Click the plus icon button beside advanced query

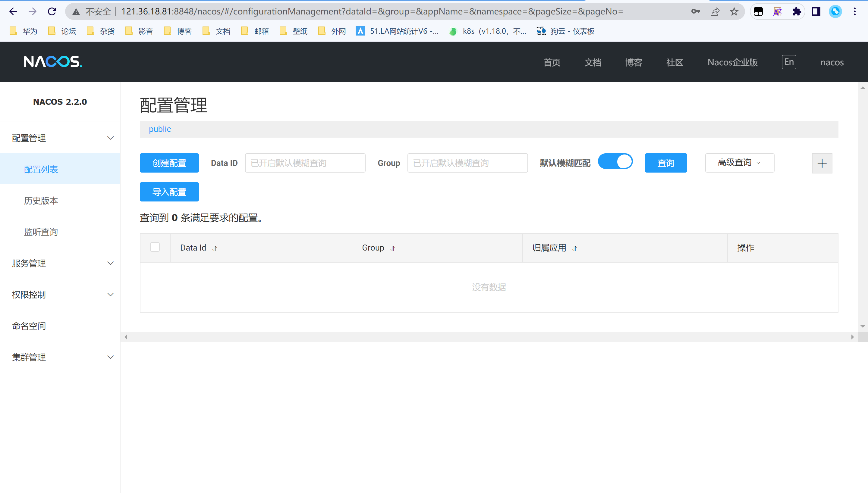click(822, 163)
